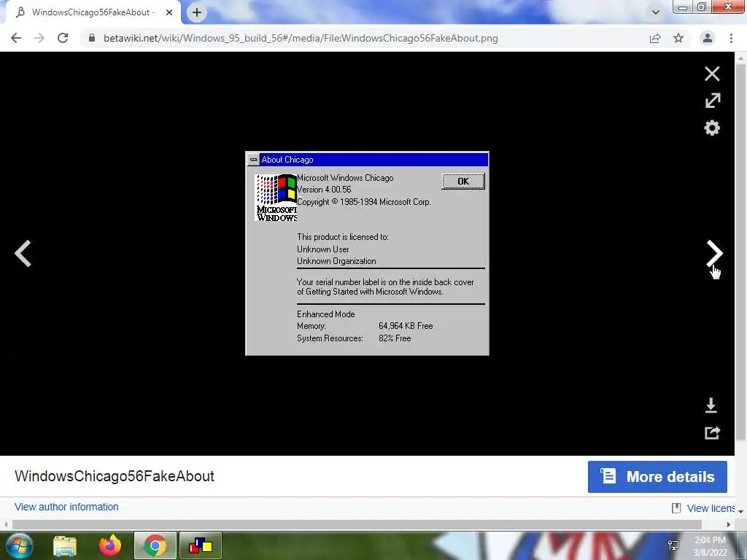Screen dimensions: 747x560
Task: Open the View license link
Action: 709,508
